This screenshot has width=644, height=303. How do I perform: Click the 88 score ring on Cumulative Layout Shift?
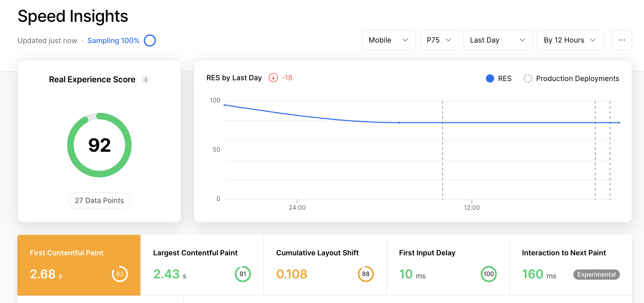point(366,274)
